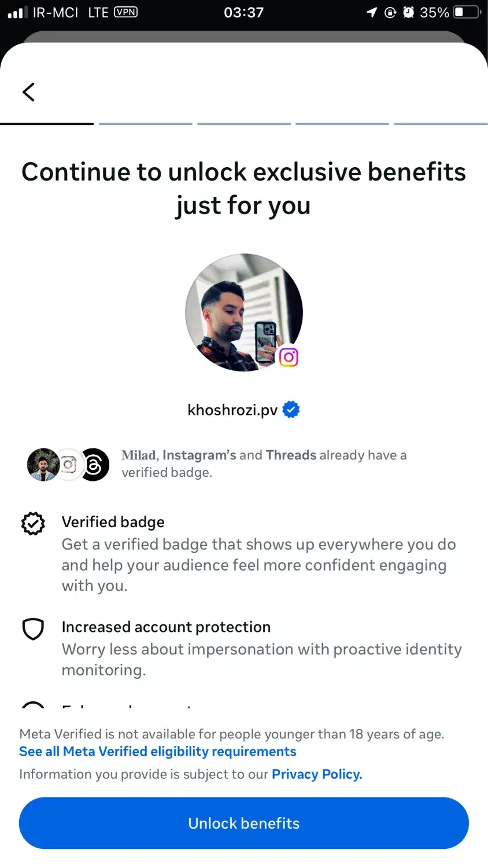Tap the small Instagram icon in avatar row
Screen dimensions: 488x868
tap(69, 464)
